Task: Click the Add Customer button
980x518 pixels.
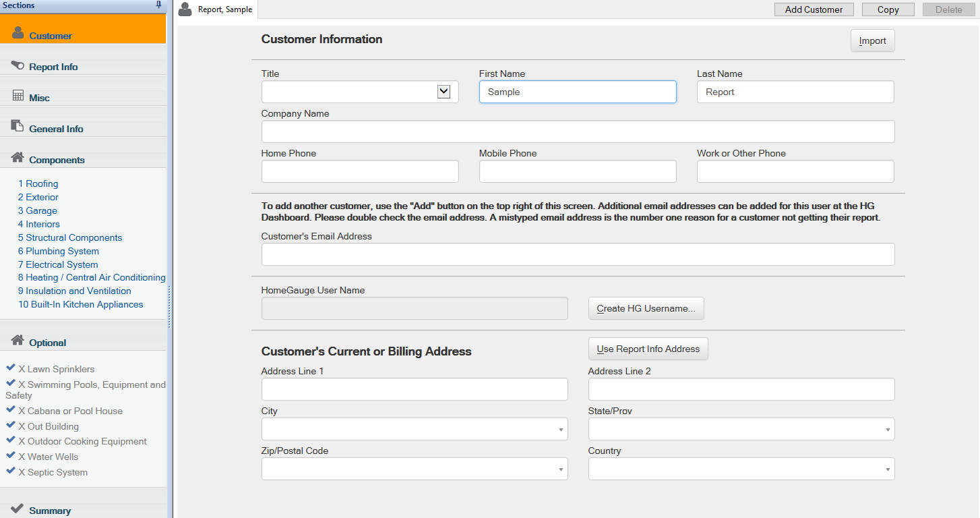Action: tap(814, 9)
